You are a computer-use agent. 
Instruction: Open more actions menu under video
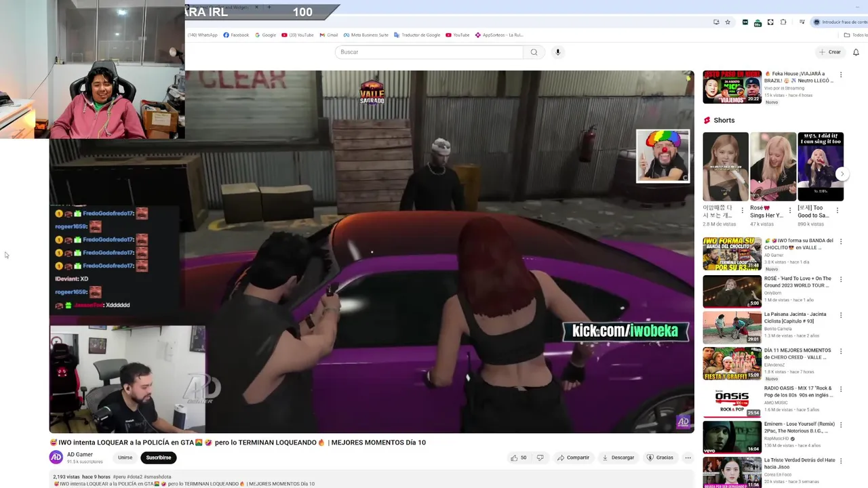[x=688, y=457]
